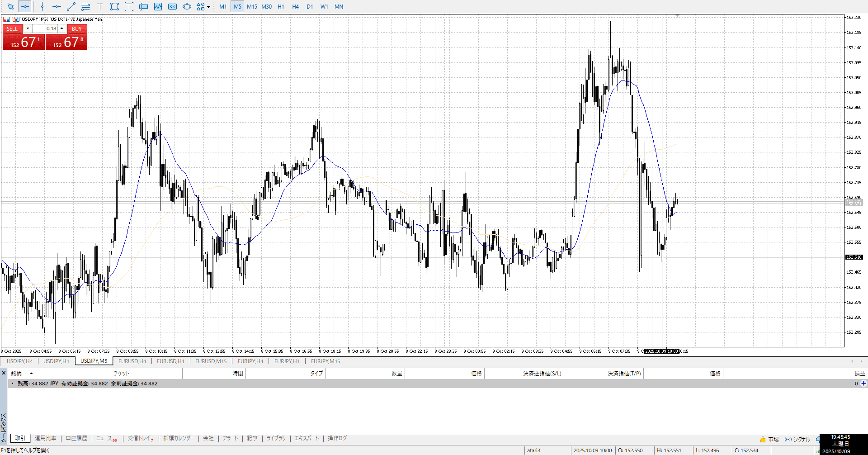Switch to the EURUSD,H1 chart tab
The height and width of the screenshot is (455, 868).
pyautogui.click(x=170, y=361)
